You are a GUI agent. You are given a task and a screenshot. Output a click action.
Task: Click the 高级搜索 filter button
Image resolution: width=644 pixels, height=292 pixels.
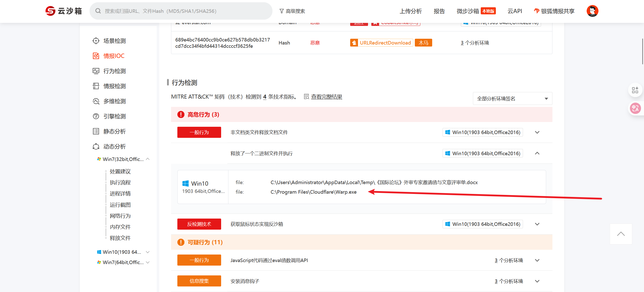[x=292, y=11]
